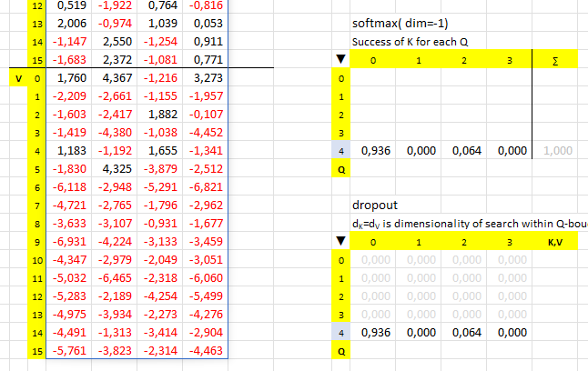The width and height of the screenshot is (588, 371).
Task: Select the 'Success of K for each Q' cell
Action: 404,43
